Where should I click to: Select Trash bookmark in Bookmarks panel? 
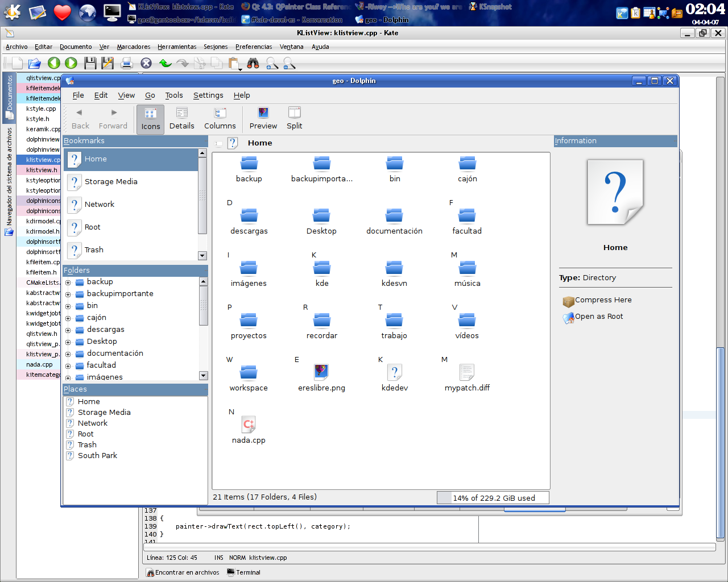pos(131,250)
